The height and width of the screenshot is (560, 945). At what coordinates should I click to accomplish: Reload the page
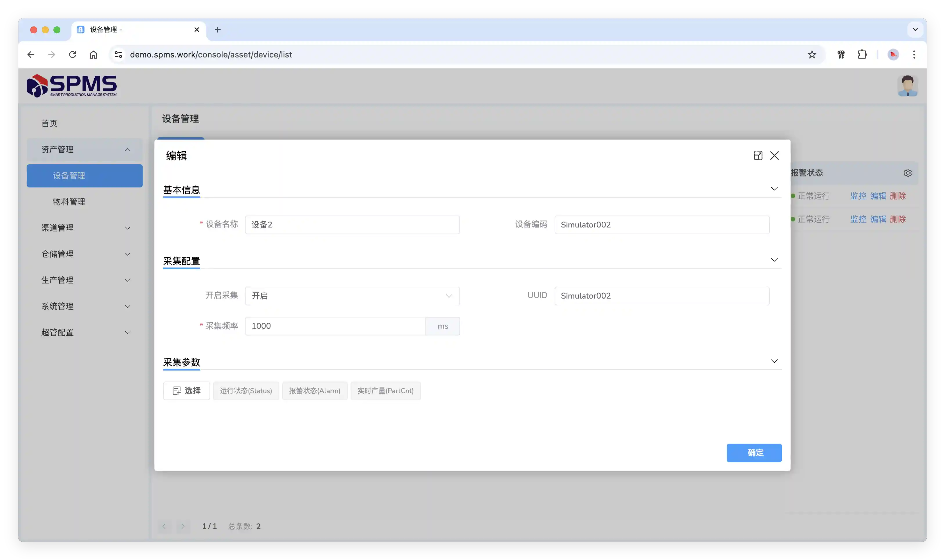(73, 54)
